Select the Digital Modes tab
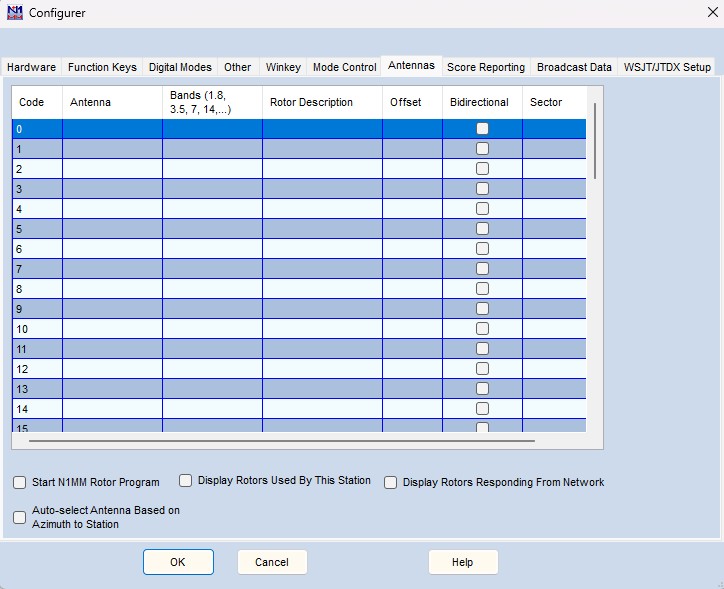The image size is (724, 589). click(180, 67)
